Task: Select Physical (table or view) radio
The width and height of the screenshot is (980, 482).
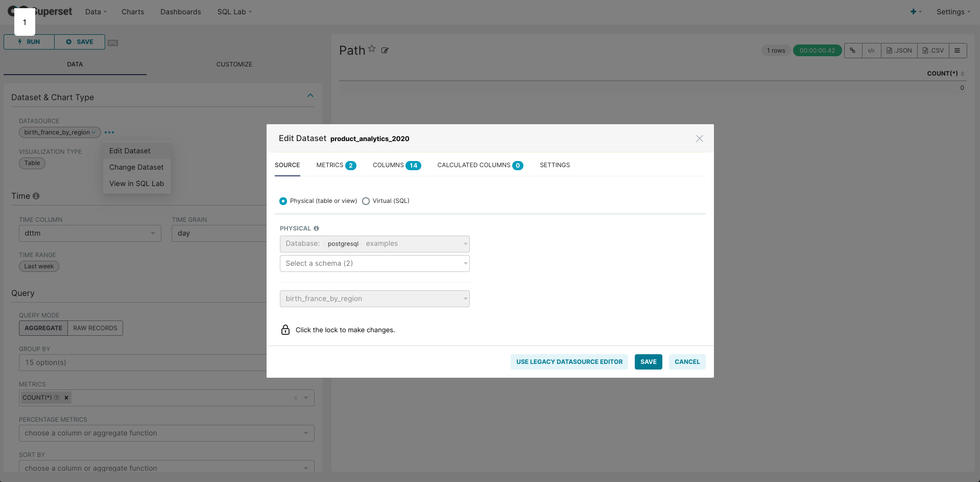Action: point(283,201)
